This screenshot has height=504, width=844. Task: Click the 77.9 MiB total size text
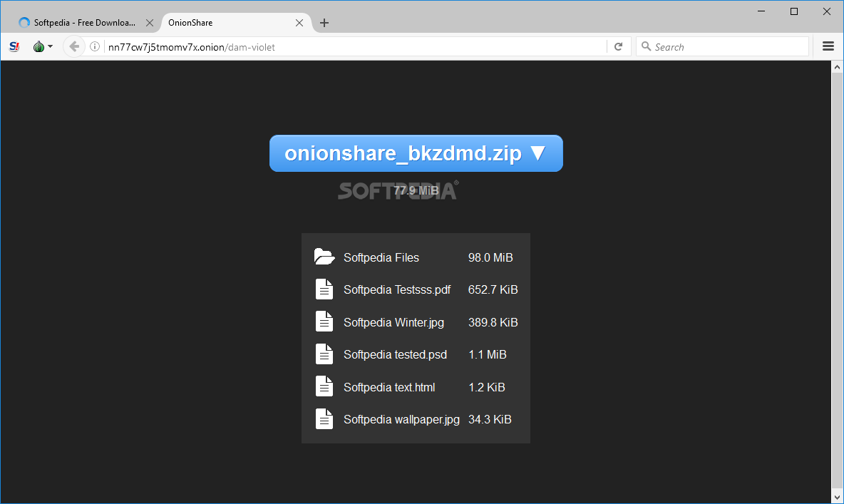(x=416, y=190)
